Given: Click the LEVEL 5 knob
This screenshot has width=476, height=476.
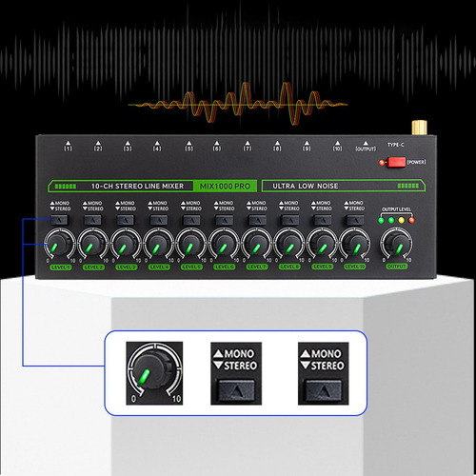Looking at the screenshot, I should tap(191, 244).
